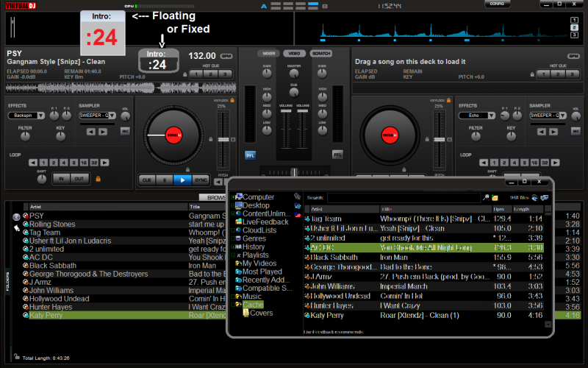
Task: Expand the Playlists tree node
Action: pos(233,255)
